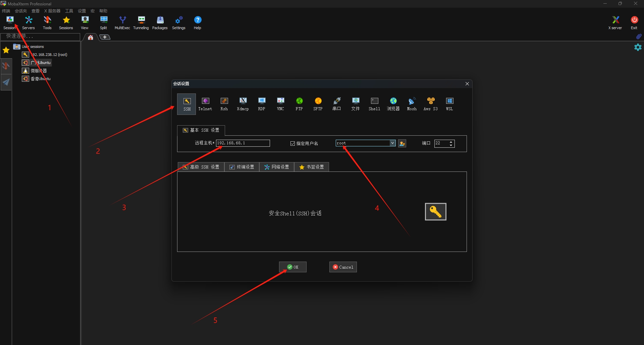Select the User sessions folder

point(29,47)
